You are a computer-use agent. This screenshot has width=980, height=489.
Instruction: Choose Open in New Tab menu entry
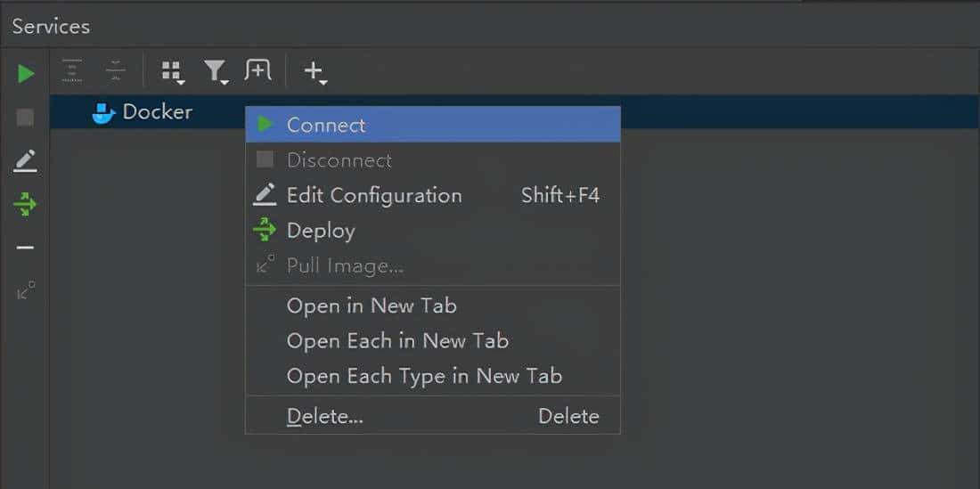pyautogui.click(x=372, y=306)
